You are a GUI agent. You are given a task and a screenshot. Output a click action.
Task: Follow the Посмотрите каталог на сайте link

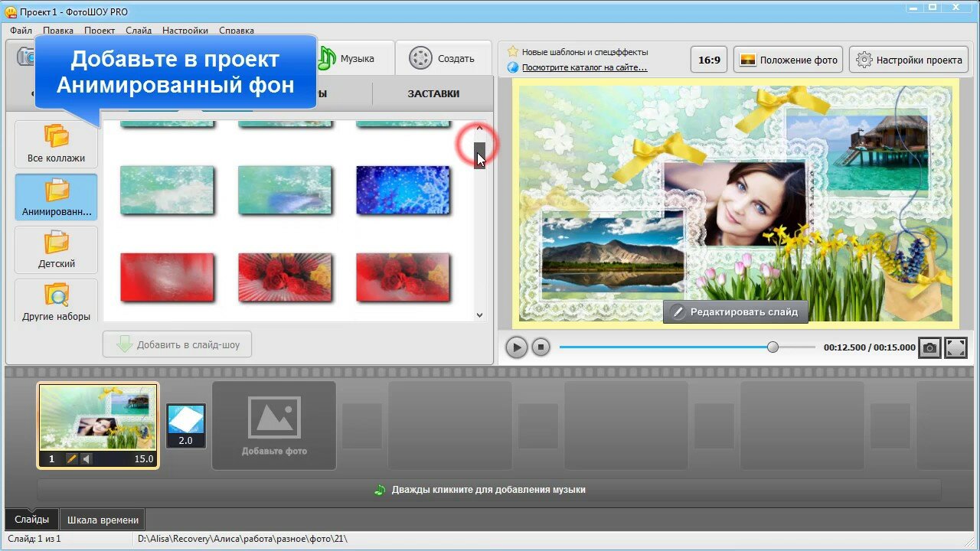pyautogui.click(x=584, y=67)
